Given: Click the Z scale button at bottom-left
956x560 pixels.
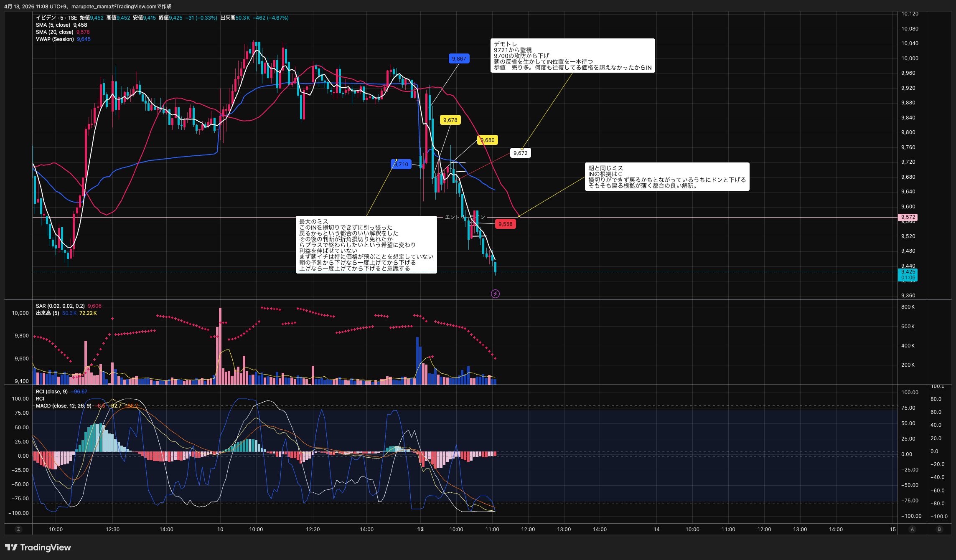Looking at the screenshot, I should [18, 529].
